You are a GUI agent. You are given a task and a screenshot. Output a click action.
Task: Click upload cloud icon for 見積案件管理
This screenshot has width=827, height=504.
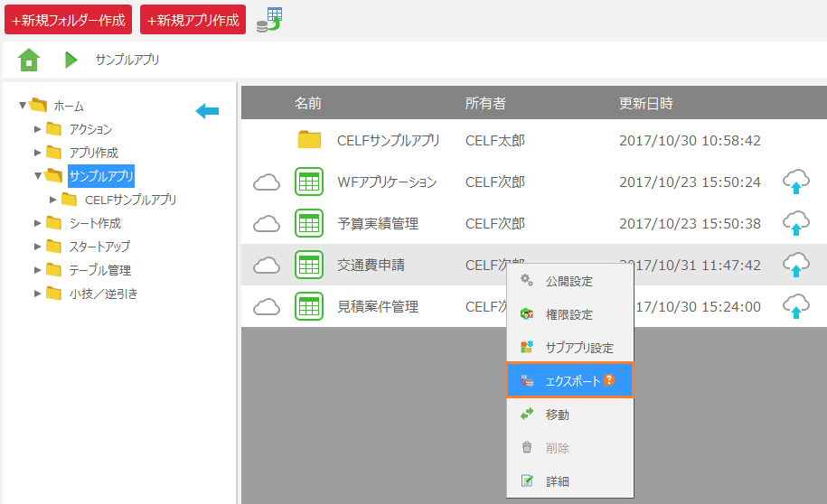[x=796, y=306]
